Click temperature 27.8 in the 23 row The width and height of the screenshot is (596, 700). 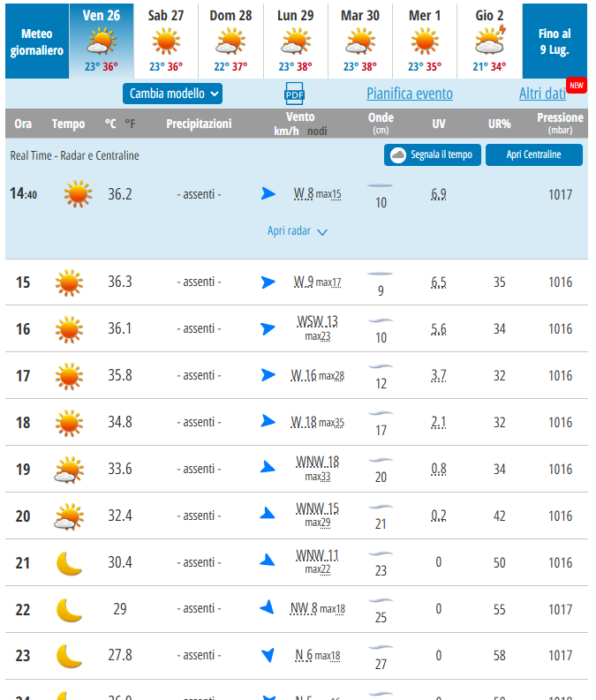120,655
